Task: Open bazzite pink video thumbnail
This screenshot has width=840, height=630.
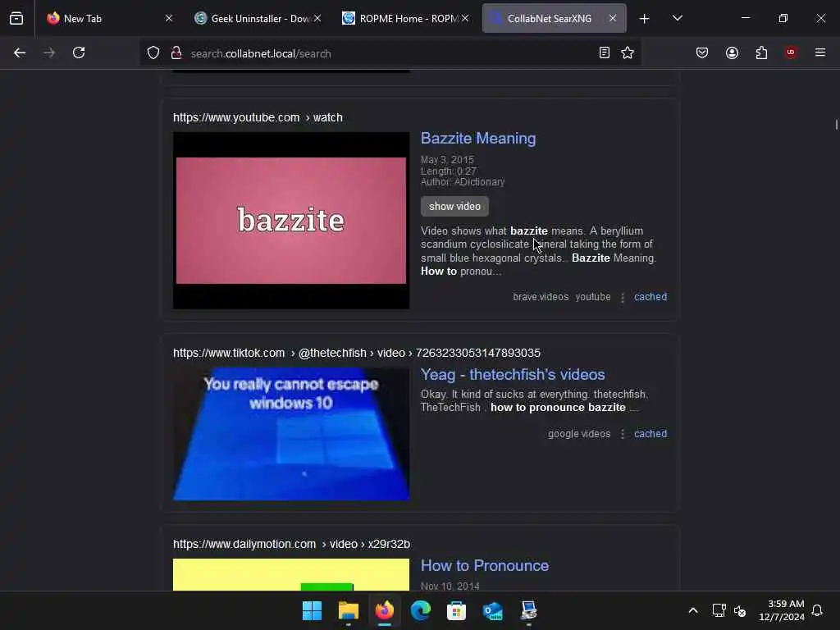Action: click(x=291, y=220)
